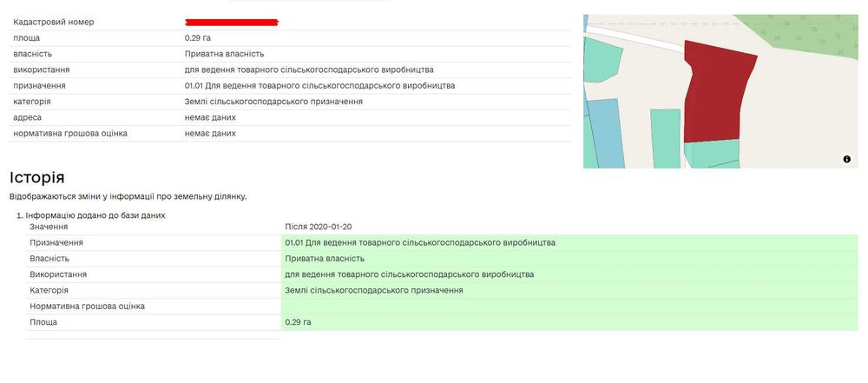Click the "Відображаються зміни у інформації" description

click(x=128, y=197)
